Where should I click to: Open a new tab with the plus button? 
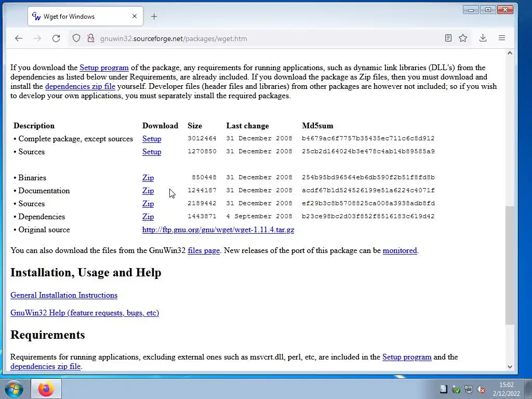[x=154, y=16]
